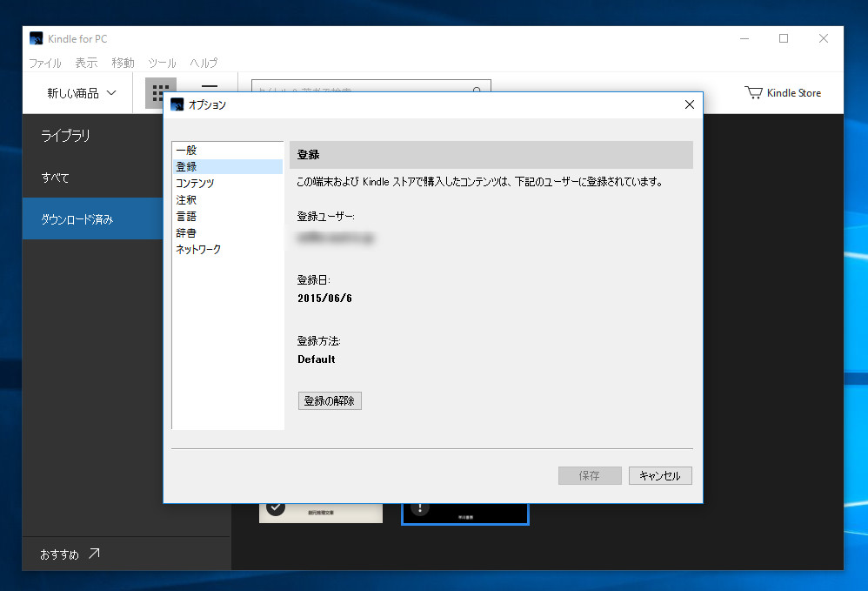The width and height of the screenshot is (868, 591).
Task: Expand the 新しい商品 sort dropdown
Action: coord(82,93)
